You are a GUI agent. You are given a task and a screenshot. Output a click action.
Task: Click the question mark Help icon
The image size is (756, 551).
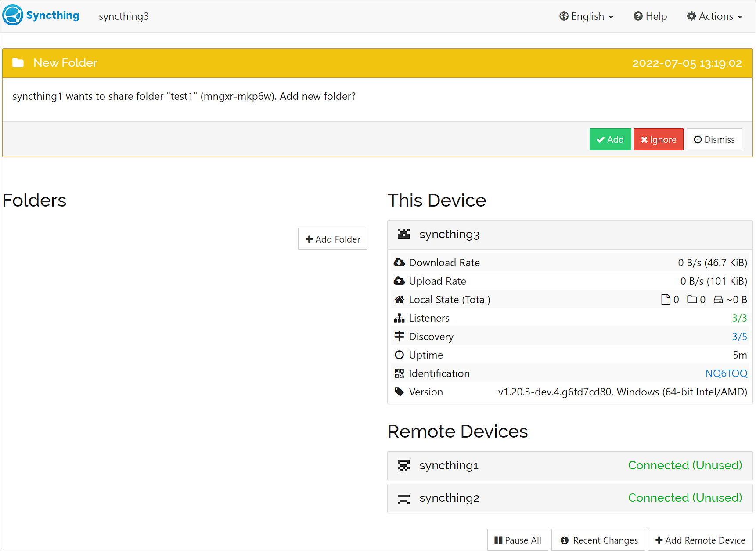(638, 16)
